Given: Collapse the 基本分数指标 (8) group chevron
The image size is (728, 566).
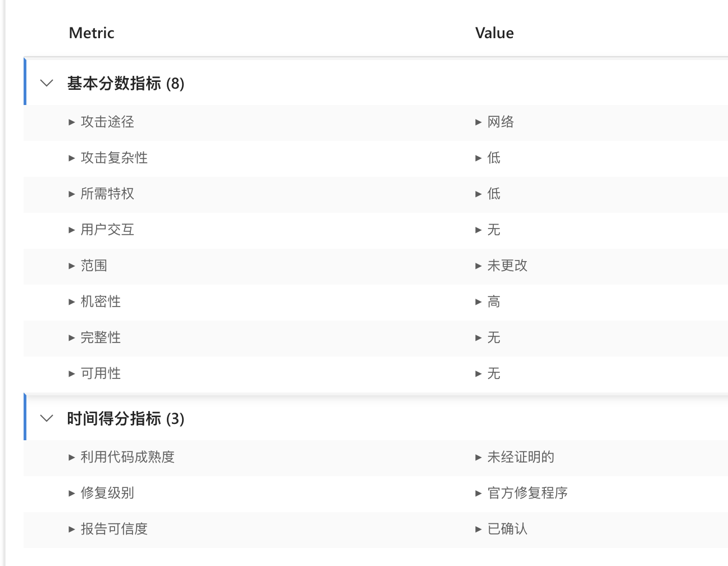Looking at the screenshot, I should click(x=47, y=83).
